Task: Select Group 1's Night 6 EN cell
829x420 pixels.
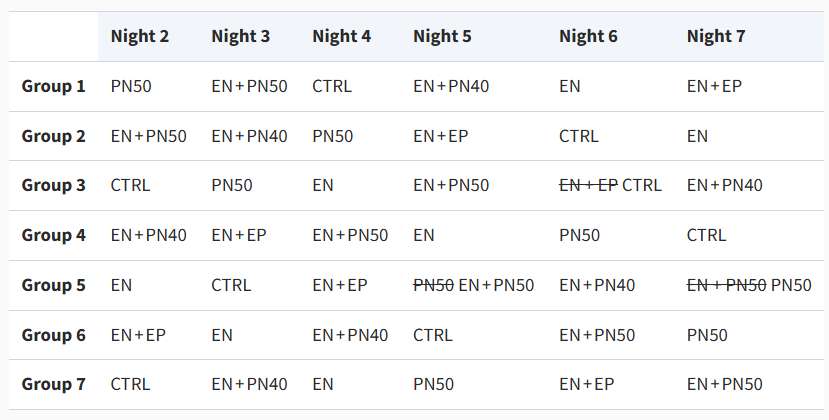Action: click(570, 86)
